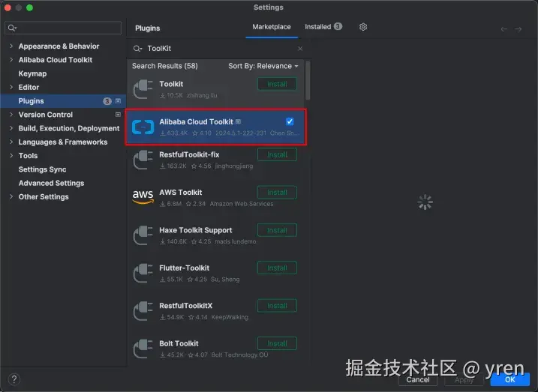Focus the settings search field
538x392 pixels.
click(x=63, y=28)
